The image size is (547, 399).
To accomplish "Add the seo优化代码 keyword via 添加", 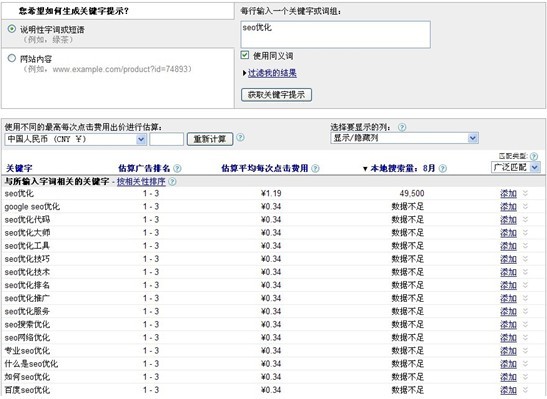I will [508, 220].
